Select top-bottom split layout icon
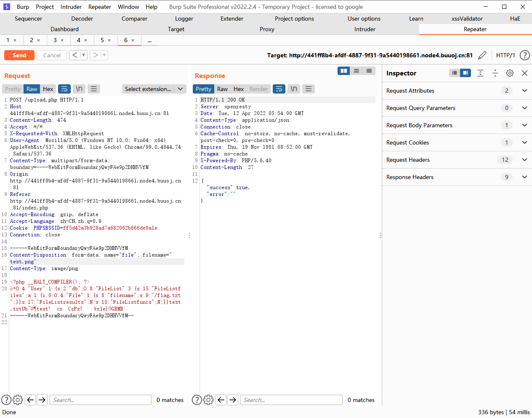Image resolution: width=532 pixels, height=418 pixels. pyautogui.click(x=356, y=71)
